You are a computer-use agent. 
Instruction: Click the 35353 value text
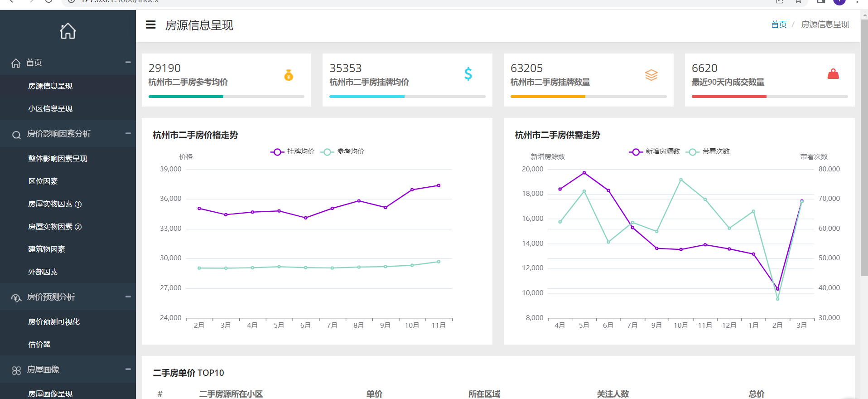(x=346, y=68)
